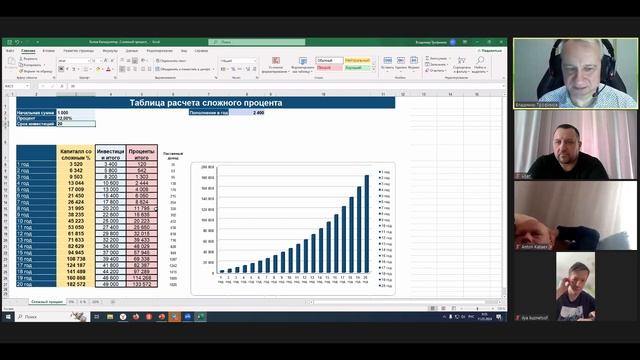Click the add new sheet plus icon
640x360 pixels.
coord(113,302)
